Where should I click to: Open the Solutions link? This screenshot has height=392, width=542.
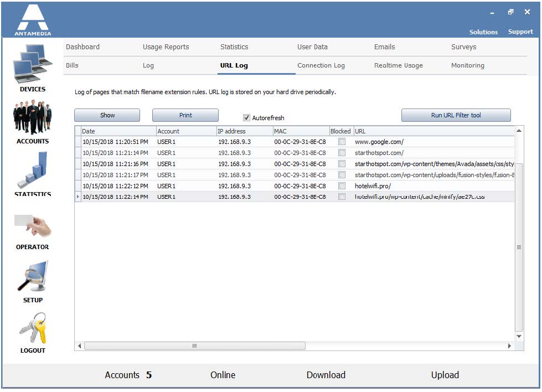click(483, 32)
